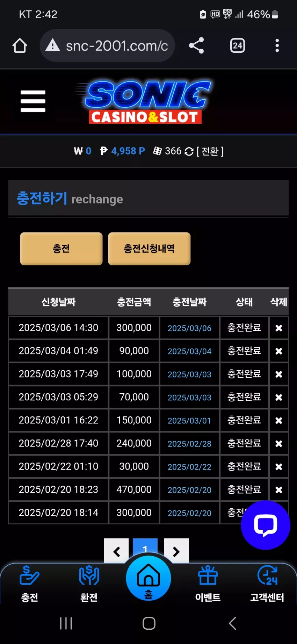Image resolution: width=297 pixels, height=644 pixels.
Task: Remove the 2025/02/20 18:23 entry
Action: [279, 490]
